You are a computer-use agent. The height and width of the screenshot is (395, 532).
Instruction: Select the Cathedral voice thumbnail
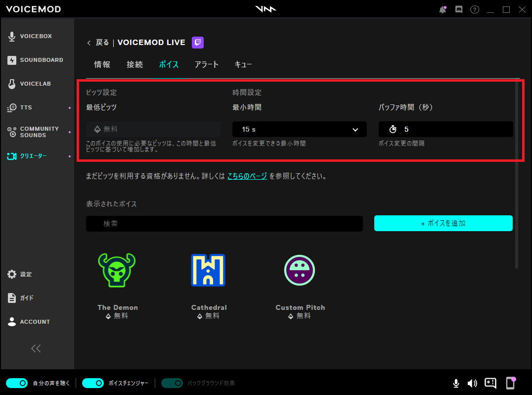tap(208, 270)
